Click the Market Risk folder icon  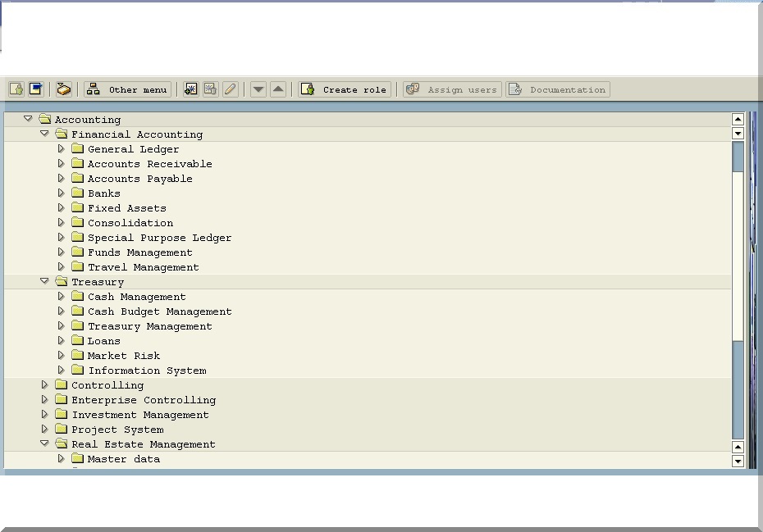77,355
